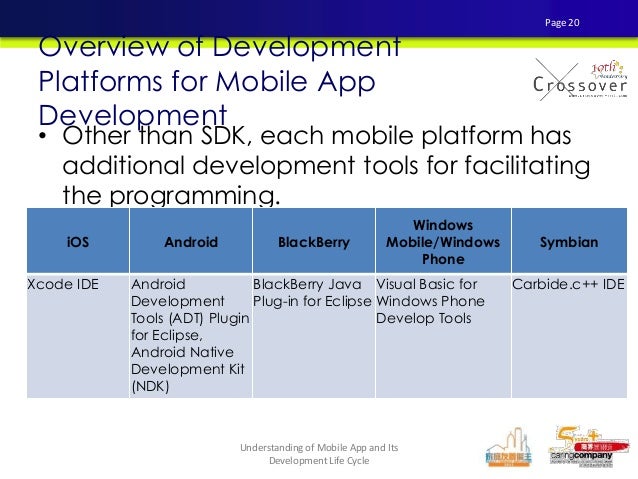This screenshot has width=638, height=479.
Task: Select the 'Symbian' column header
Action: pos(569,241)
